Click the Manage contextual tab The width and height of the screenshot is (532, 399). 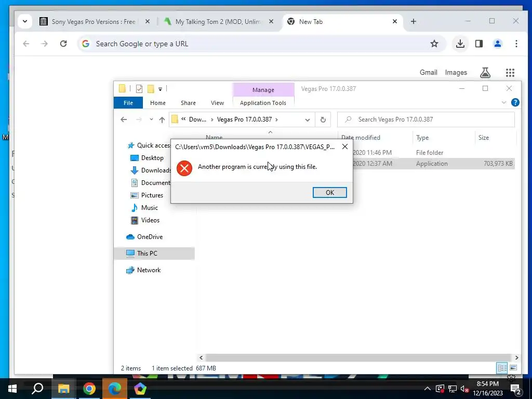click(263, 90)
